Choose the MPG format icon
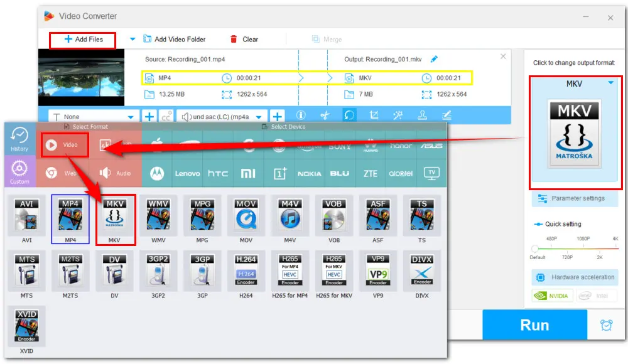 (x=202, y=215)
